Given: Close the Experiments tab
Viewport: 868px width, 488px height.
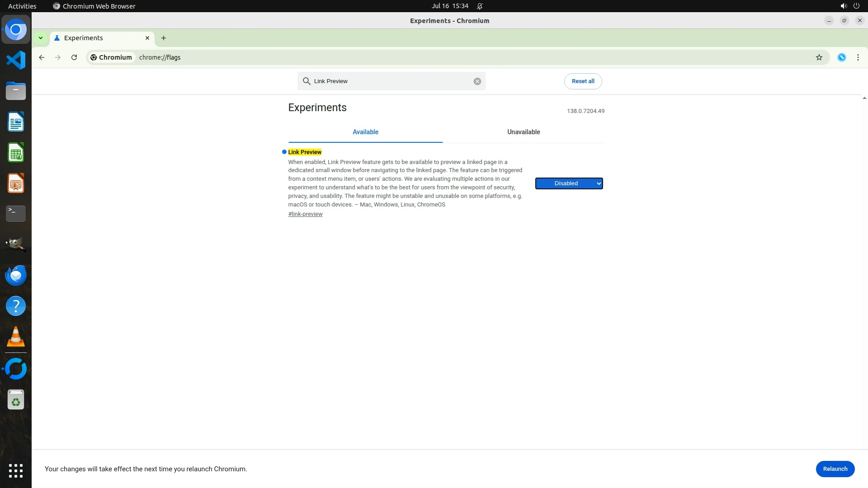Looking at the screenshot, I should tap(147, 38).
